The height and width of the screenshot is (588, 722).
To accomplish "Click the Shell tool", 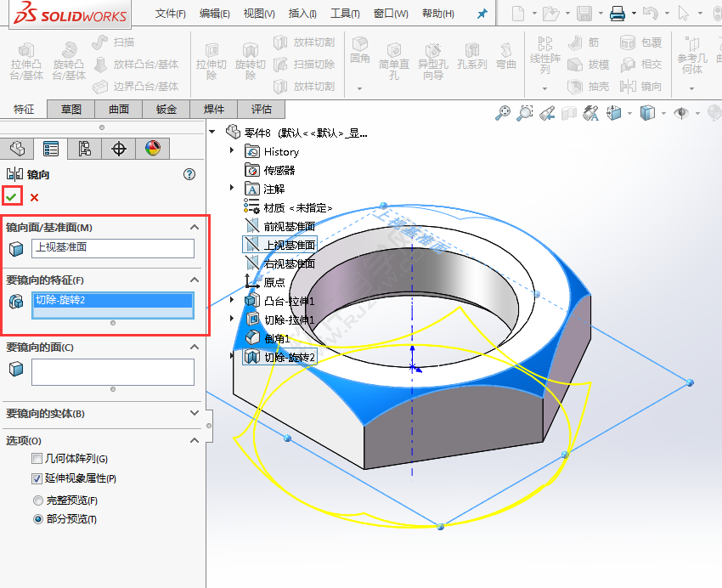I will click(x=588, y=86).
